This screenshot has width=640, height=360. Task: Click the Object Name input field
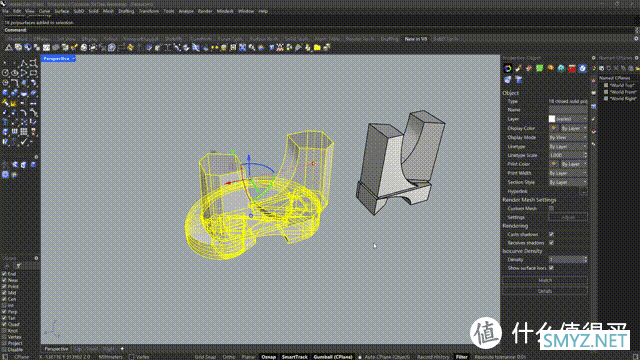coord(568,110)
